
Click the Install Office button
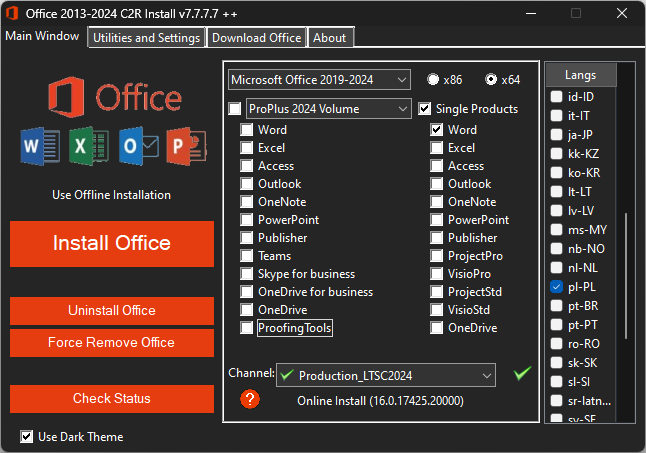(112, 244)
